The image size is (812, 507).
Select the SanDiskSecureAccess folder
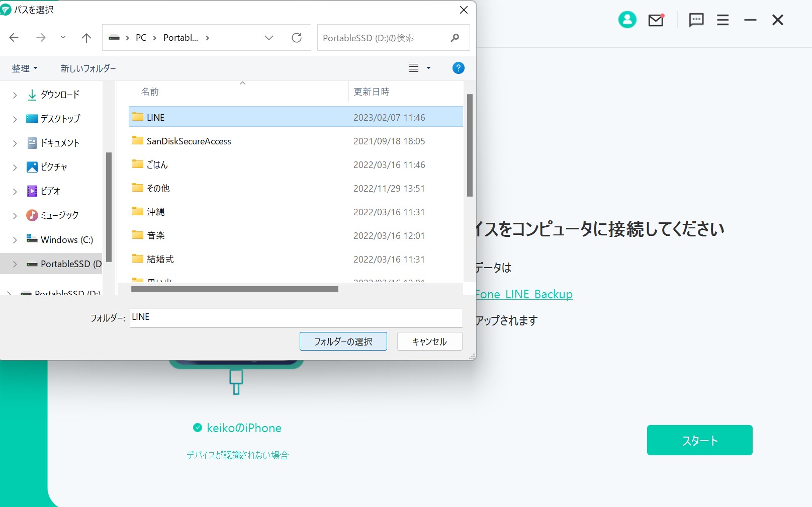click(189, 141)
